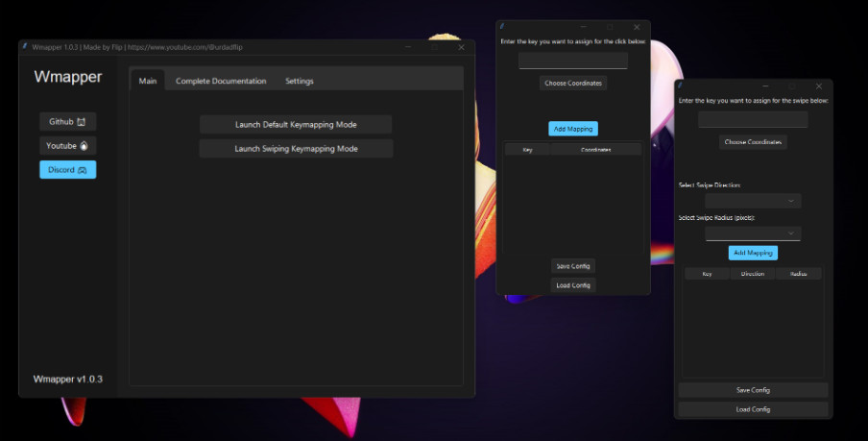Expand the Select Swipe Radius dropdown

(753, 233)
